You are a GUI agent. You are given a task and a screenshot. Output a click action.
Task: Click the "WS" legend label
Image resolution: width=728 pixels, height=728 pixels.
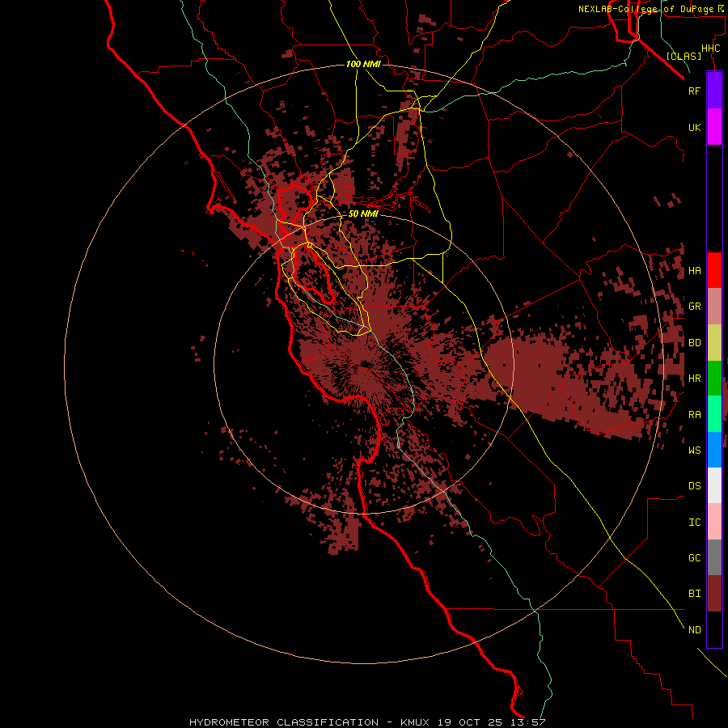(x=695, y=450)
